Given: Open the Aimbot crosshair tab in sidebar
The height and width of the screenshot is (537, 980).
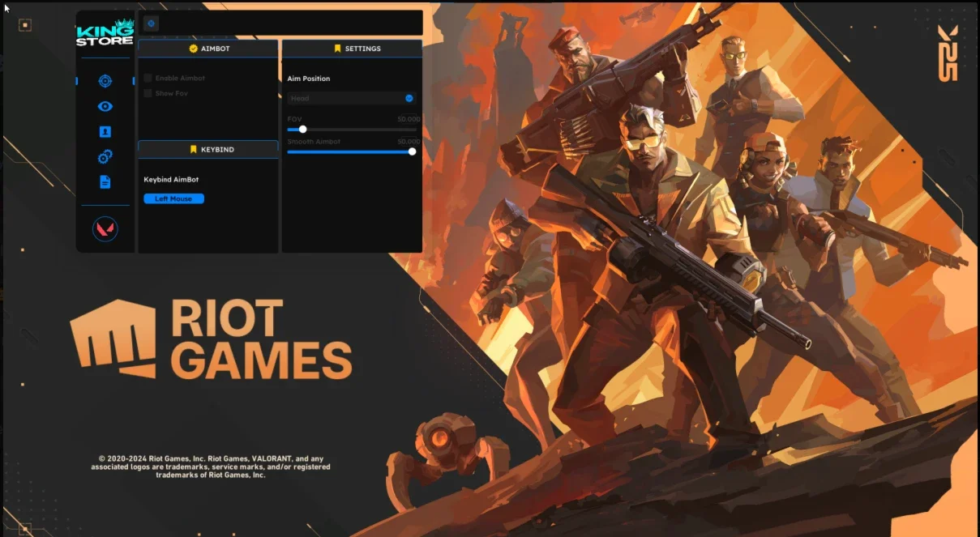Looking at the screenshot, I should pyautogui.click(x=105, y=81).
